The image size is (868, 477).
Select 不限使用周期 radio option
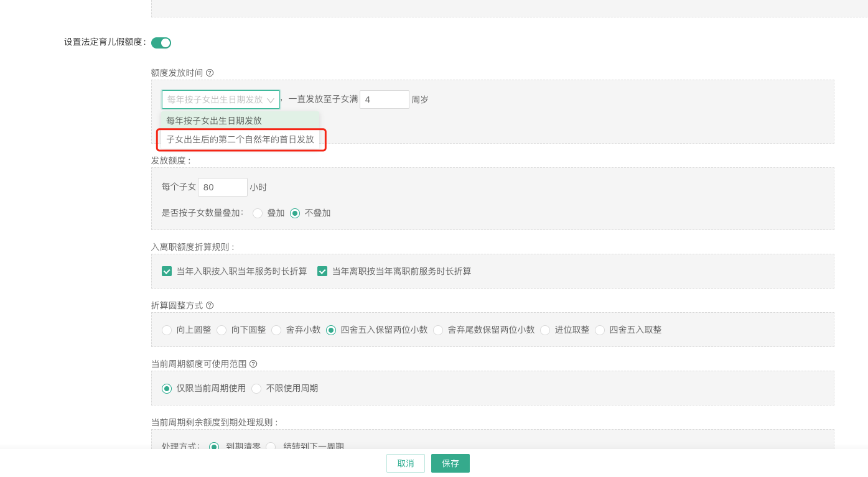point(256,389)
